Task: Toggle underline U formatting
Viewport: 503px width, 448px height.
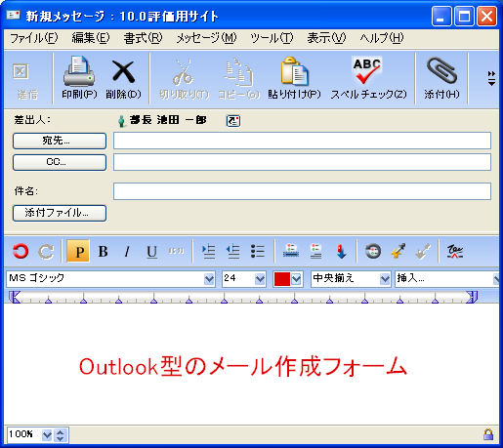Action: click(x=151, y=252)
